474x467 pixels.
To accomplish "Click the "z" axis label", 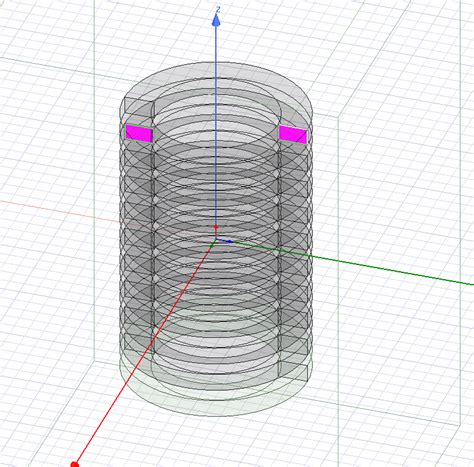I will pos(218,10).
